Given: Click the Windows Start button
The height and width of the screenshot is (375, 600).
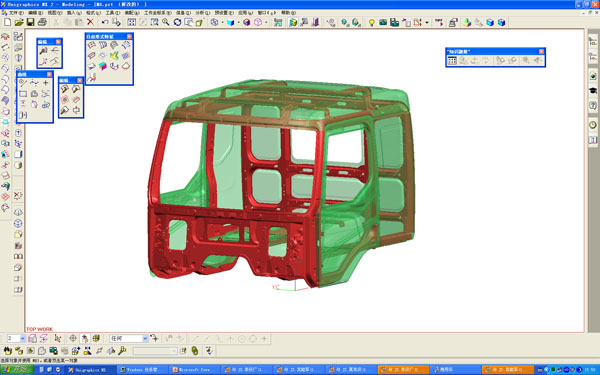Looking at the screenshot, I should click(x=17, y=370).
